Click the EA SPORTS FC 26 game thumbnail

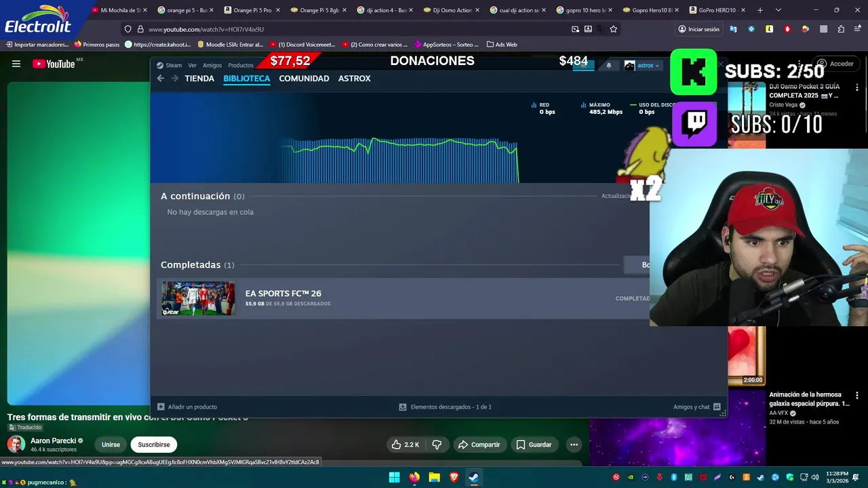(x=198, y=298)
